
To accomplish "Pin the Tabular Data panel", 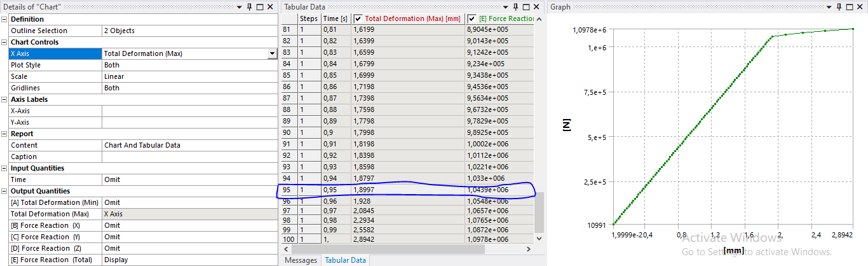I will [515, 6].
